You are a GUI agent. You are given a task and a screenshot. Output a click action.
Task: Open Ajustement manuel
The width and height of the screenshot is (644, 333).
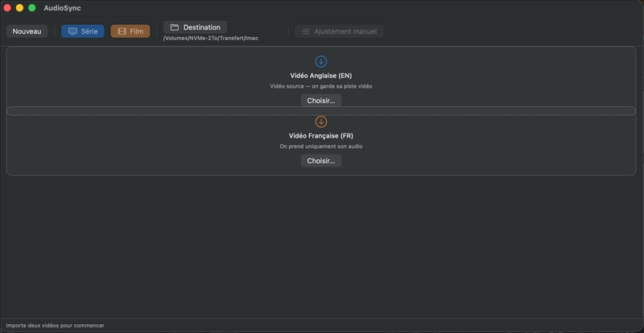(x=339, y=31)
